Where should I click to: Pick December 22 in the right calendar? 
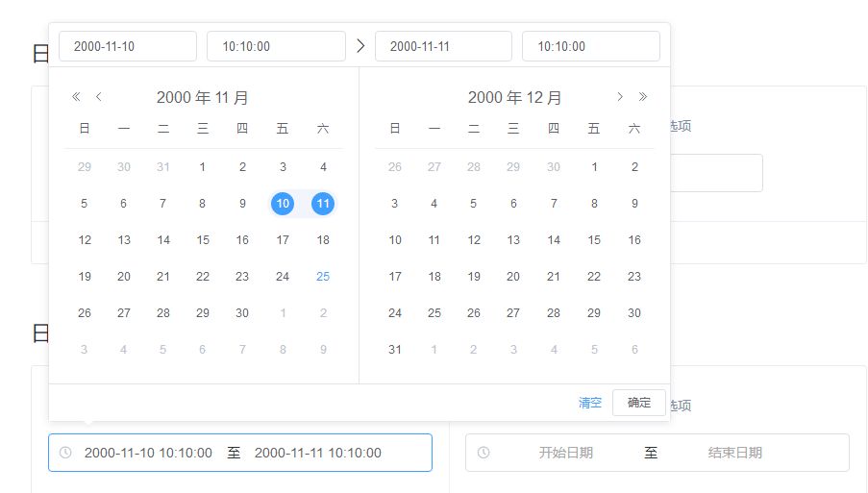click(594, 277)
